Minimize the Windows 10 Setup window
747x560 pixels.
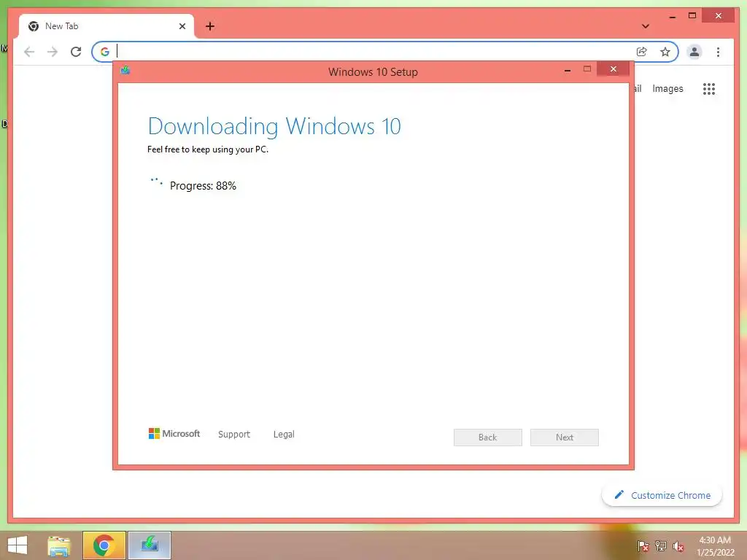tap(568, 70)
